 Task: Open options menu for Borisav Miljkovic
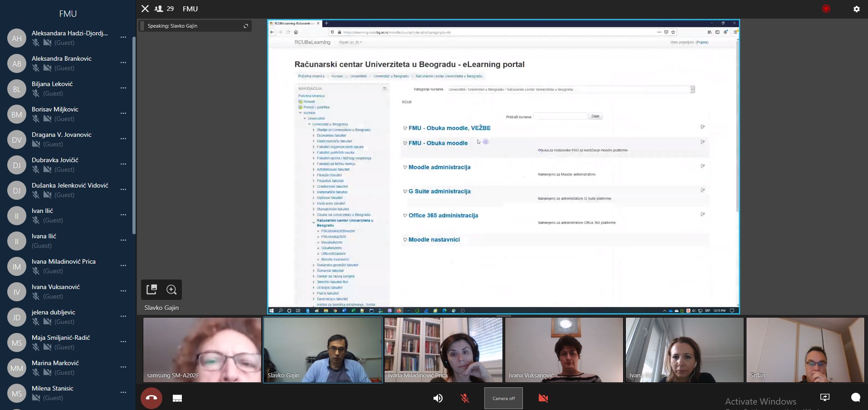tap(123, 113)
